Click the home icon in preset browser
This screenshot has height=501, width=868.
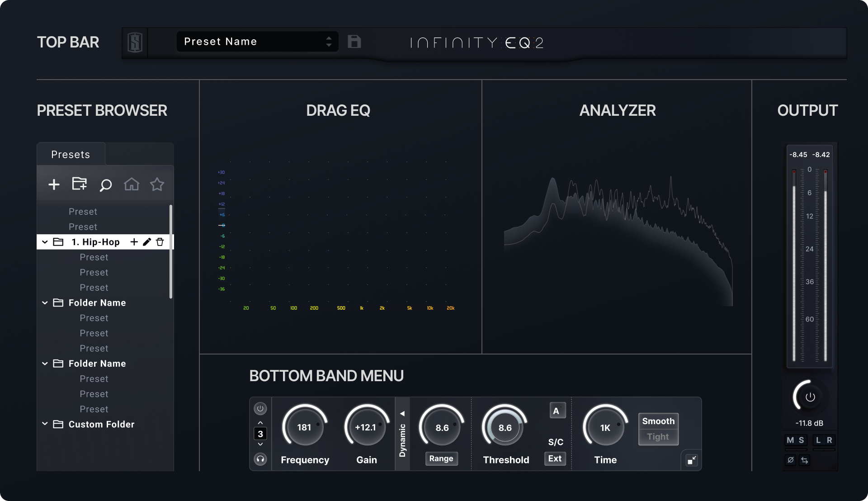[x=132, y=184]
